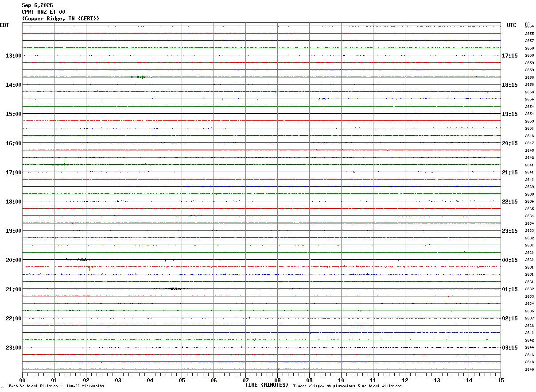The height and width of the screenshot is (392, 536).
Task: Click the 03:15 UTC time label
Action: click(510, 348)
